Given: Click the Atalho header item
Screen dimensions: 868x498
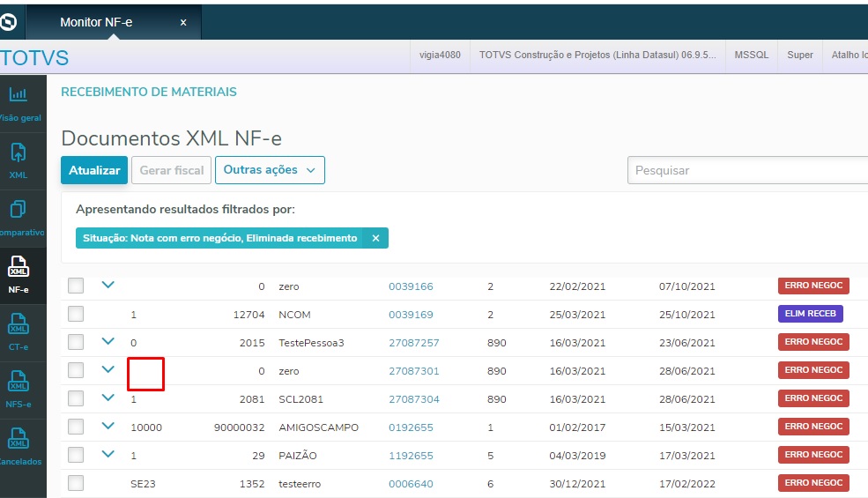Looking at the screenshot, I should pyautogui.click(x=849, y=55).
